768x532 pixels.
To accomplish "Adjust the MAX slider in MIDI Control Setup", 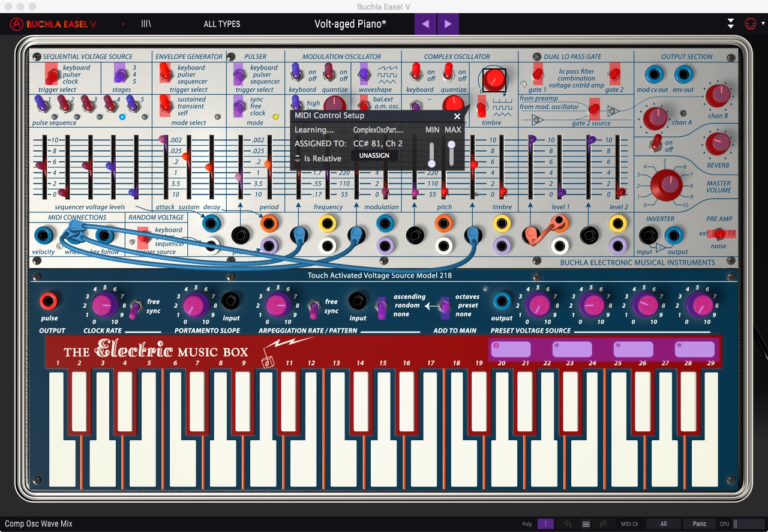I will coord(451,153).
